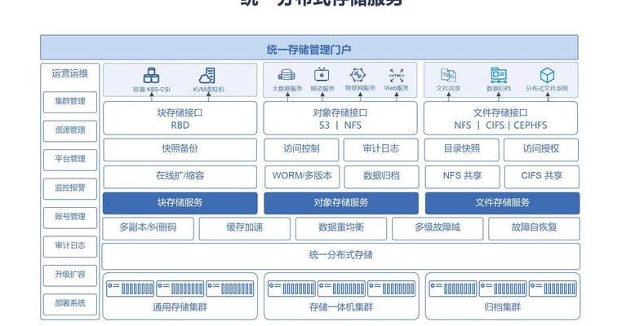The height and width of the screenshot is (326, 644).
Task: Click the 块存储接口 RBD box
Action: click(180, 118)
